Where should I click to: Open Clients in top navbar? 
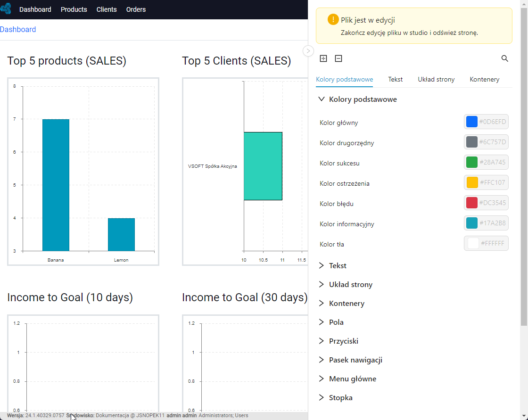(x=107, y=9)
